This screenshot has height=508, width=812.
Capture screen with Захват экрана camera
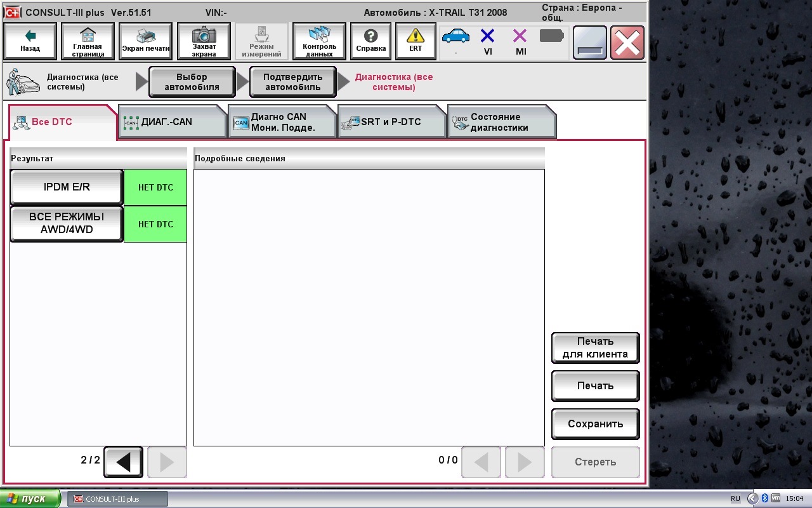[x=204, y=42]
